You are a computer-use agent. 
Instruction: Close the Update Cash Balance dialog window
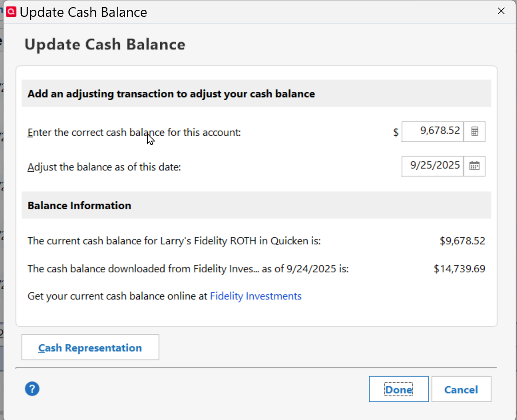click(501, 12)
